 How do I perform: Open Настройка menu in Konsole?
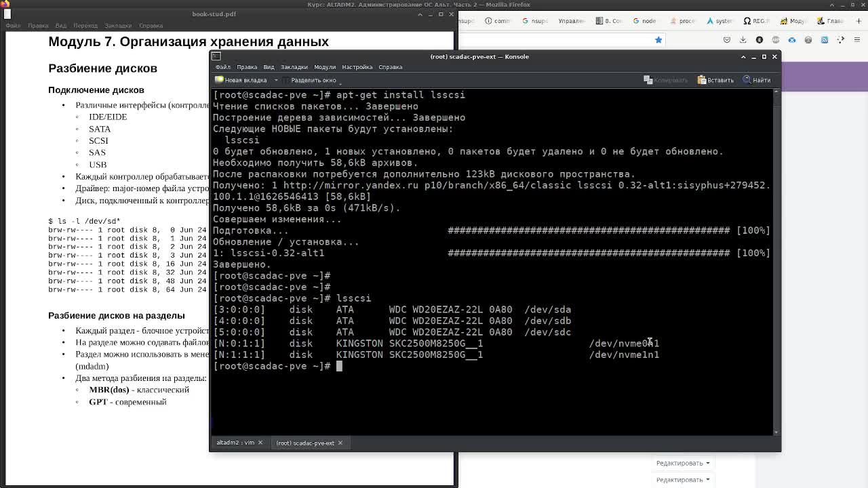[x=357, y=67]
